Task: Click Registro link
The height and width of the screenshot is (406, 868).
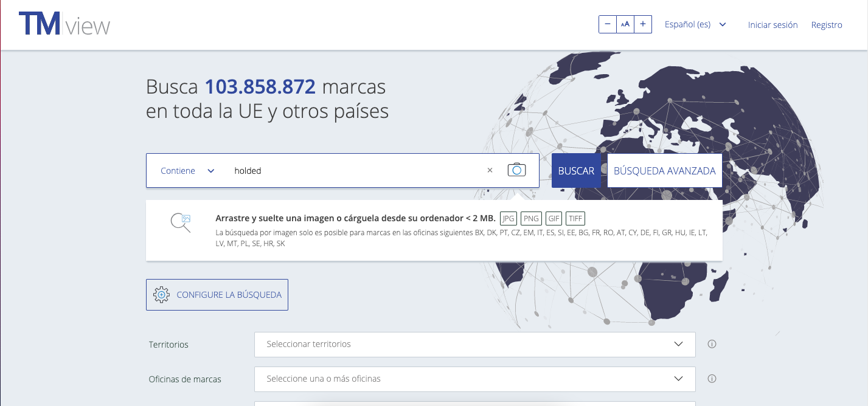Action: tap(827, 25)
